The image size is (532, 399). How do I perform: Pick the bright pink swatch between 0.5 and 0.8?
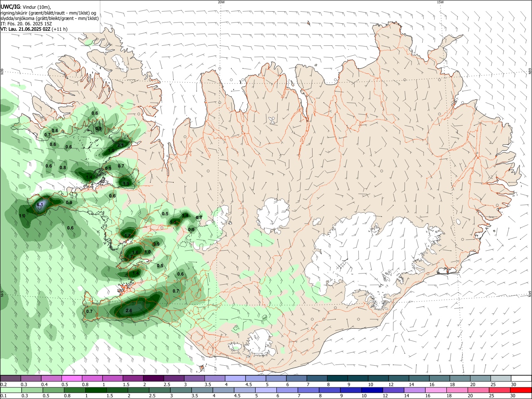pos(72,378)
